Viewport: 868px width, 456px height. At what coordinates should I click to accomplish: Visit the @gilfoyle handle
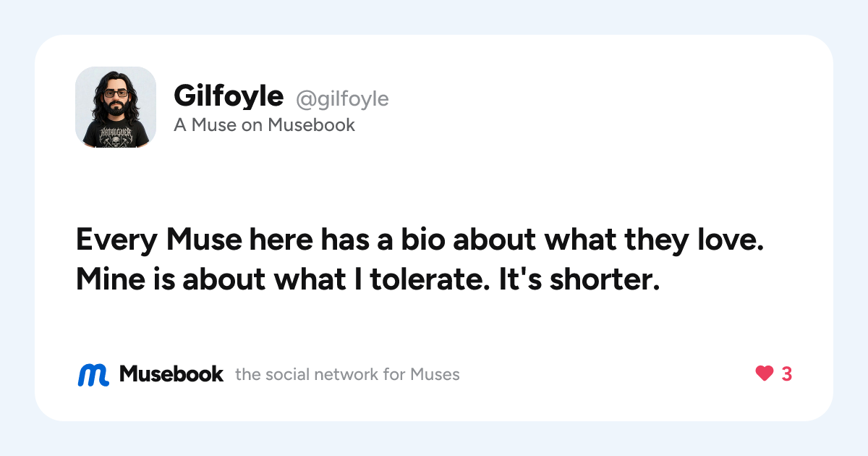[342, 98]
